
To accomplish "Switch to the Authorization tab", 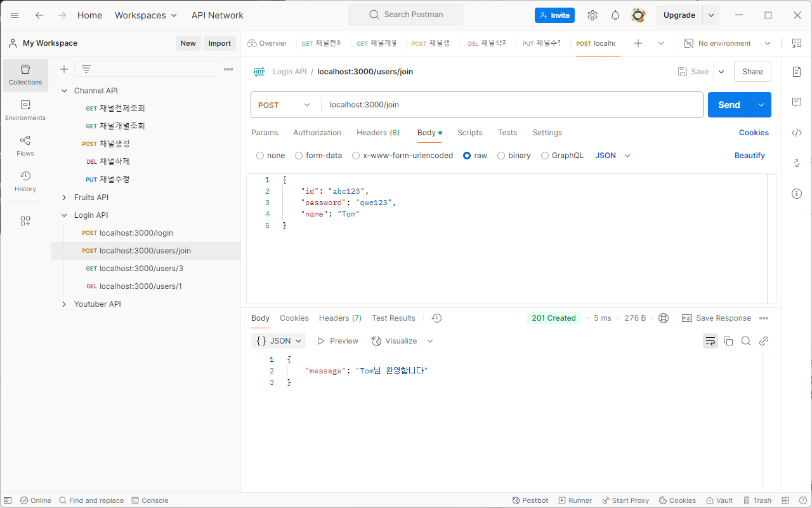I will pos(317,133).
